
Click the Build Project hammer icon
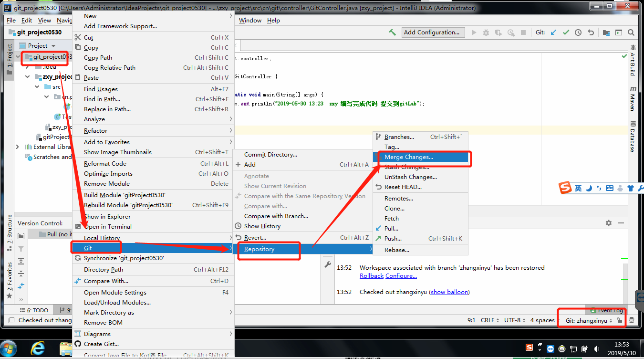click(x=392, y=32)
